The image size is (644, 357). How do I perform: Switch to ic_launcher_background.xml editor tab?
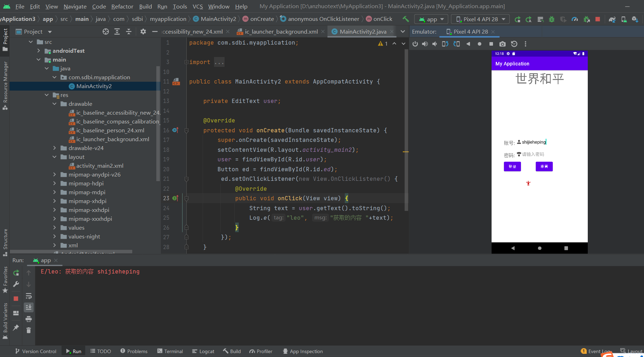coord(281,31)
